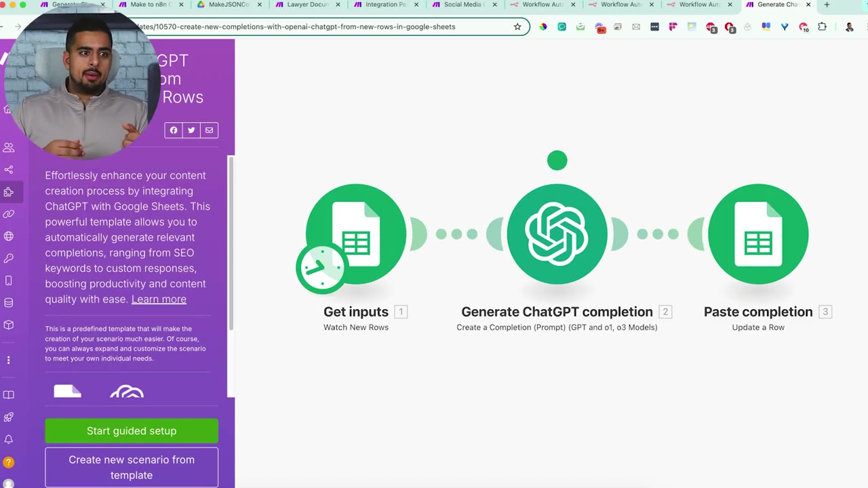Switch to Lawyer Docum browser tab

(309, 5)
